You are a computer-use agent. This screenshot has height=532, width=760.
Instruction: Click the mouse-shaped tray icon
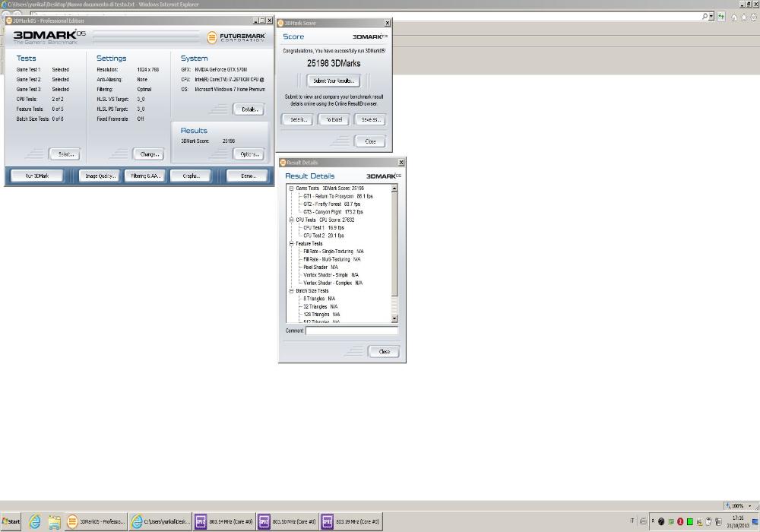click(x=708, y=522)
